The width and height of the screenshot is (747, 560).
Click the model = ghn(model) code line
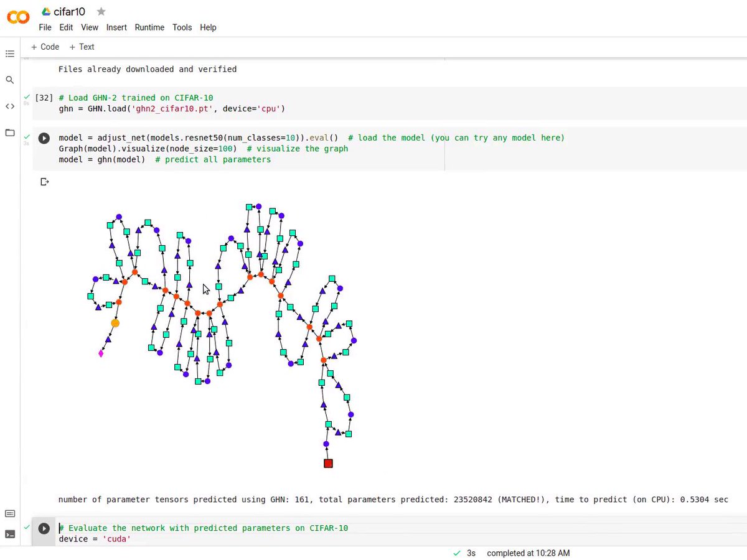coord(165,159)
